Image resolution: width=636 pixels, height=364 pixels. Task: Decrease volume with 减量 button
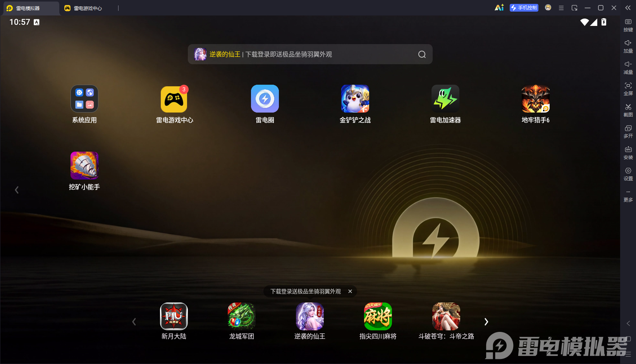coord(628,68)
